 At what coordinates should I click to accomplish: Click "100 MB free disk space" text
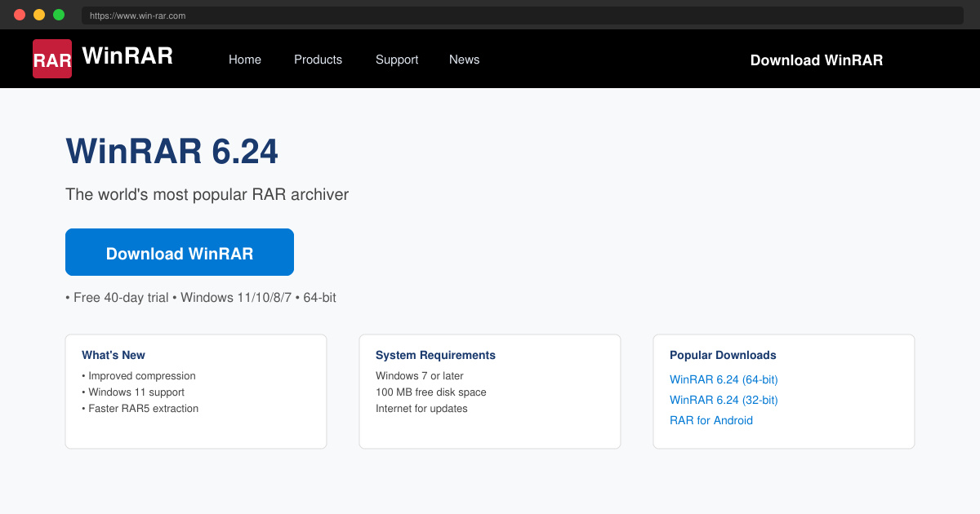(x=431, y=392)
